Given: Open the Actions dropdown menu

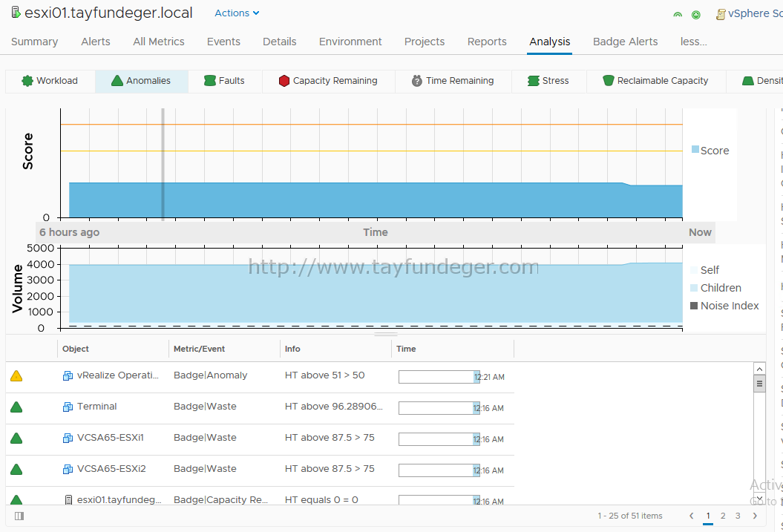Looking at the screenshot, I should [x=237, y=13].
